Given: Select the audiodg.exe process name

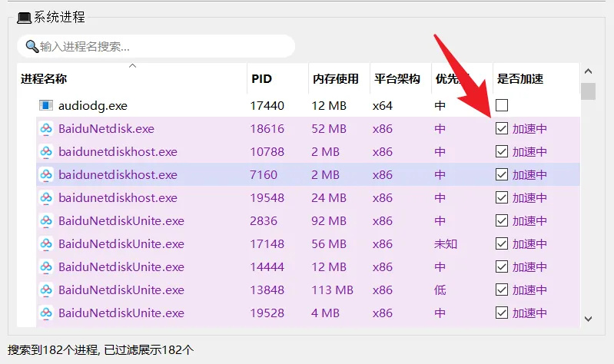Looking at the screenshot, I should (x=93, y=106).
